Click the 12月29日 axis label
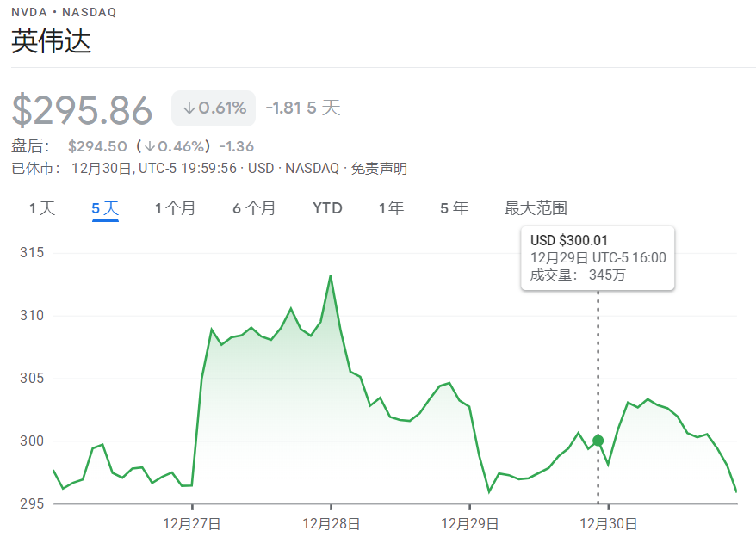Screen dimensions: 756x543 pos(469,524)
